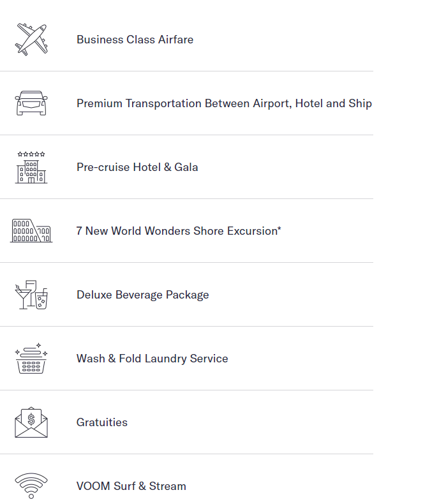This screenshot has width=432, height=504.
Task: Click the airplane icon for Business Class Airfare
Action: click(x=31, y=40)
